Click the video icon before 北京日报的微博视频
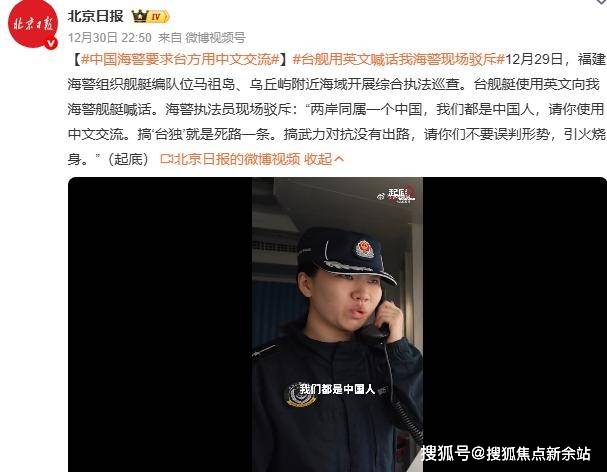This screenshot has width=607, height=472. [166, 159]
